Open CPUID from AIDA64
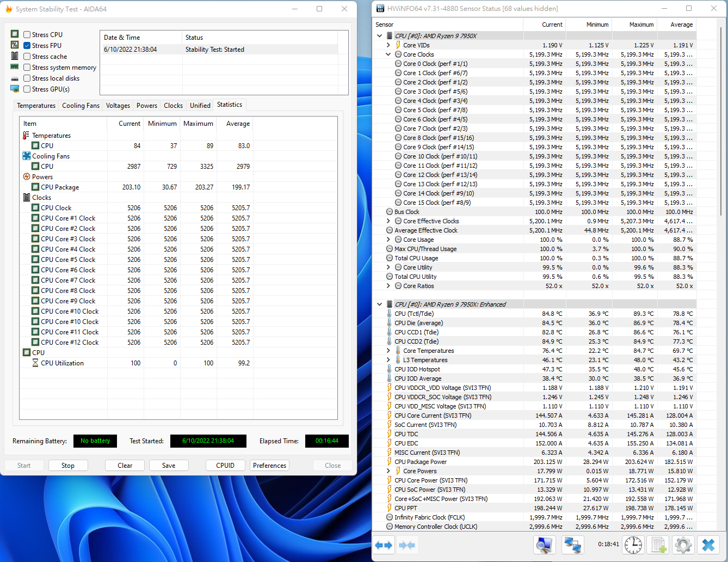 point(225,466)
